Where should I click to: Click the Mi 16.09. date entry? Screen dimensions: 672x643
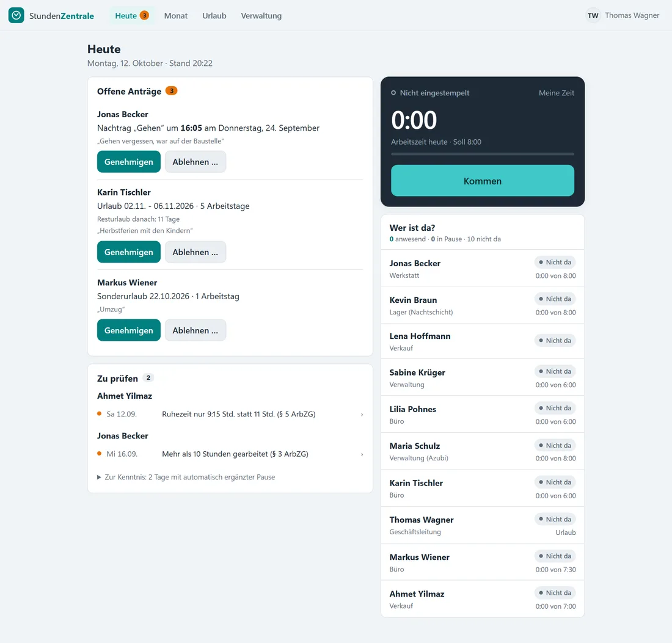[122, 454]
